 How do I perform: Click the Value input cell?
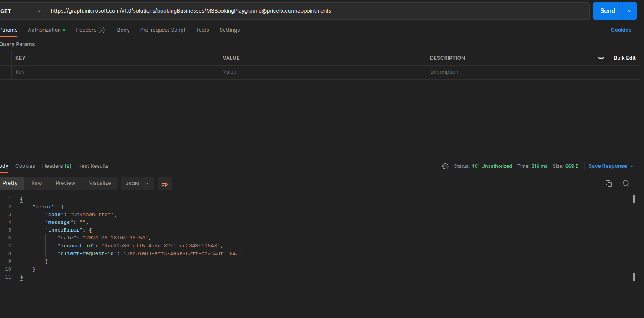coord(323,72)
